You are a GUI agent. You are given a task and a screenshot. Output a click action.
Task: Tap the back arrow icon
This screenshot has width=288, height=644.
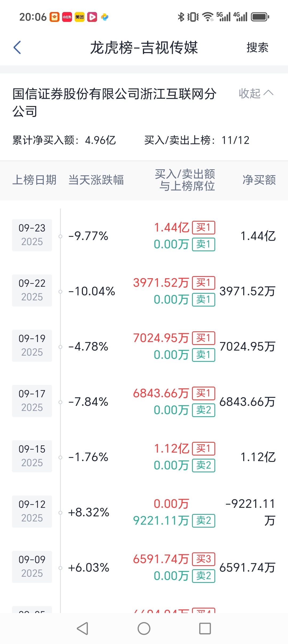(17, 48)
